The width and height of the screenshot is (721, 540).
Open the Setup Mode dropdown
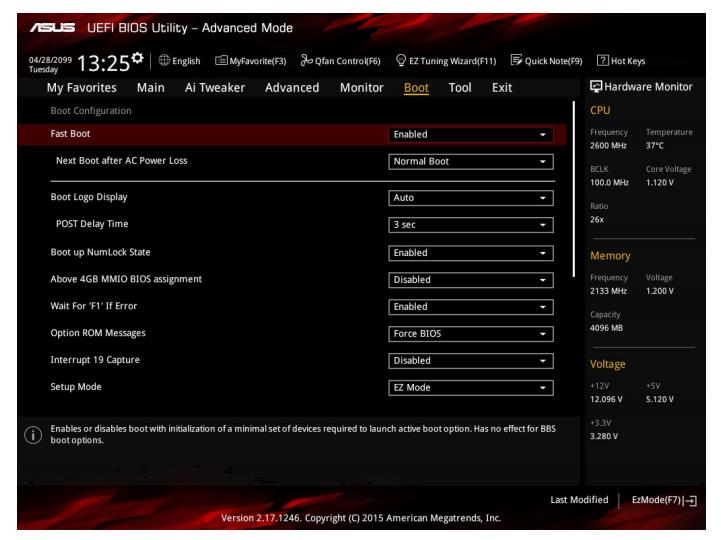(x=470, y=388)
